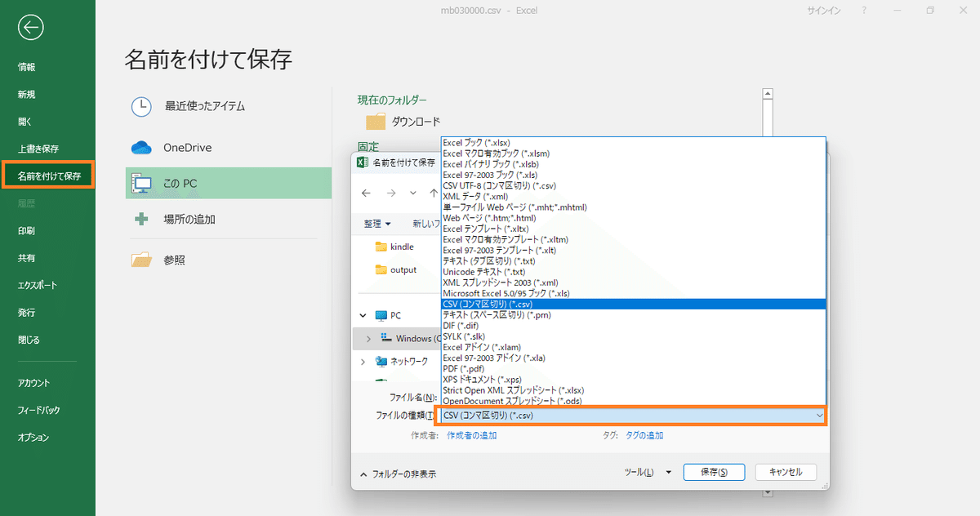Choose SYLK (*.slk) file type
Viewport: 980px width, 516px height.
(633, 336)
